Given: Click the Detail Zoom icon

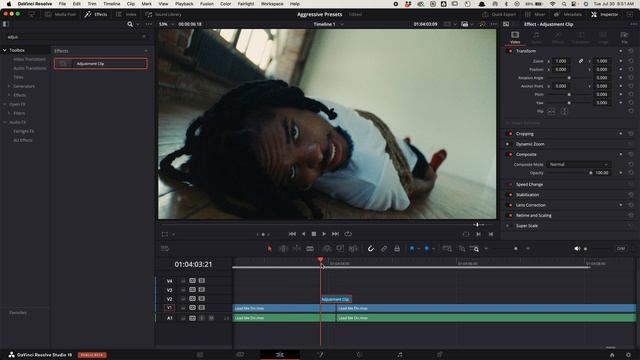Looking at the screenshot, I should coord(462,249).
